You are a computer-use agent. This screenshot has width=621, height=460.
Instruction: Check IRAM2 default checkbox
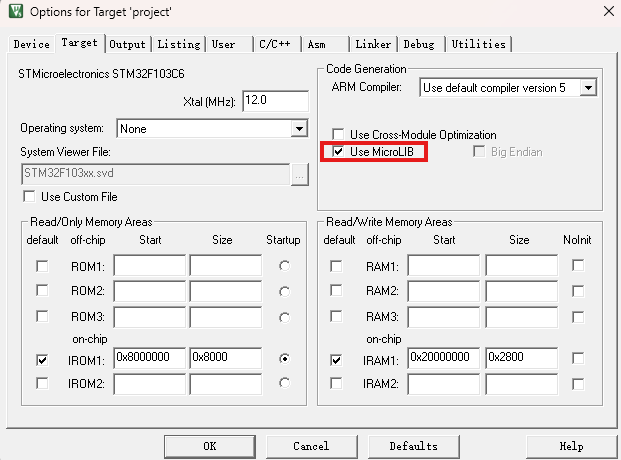(x=336, y=383)
